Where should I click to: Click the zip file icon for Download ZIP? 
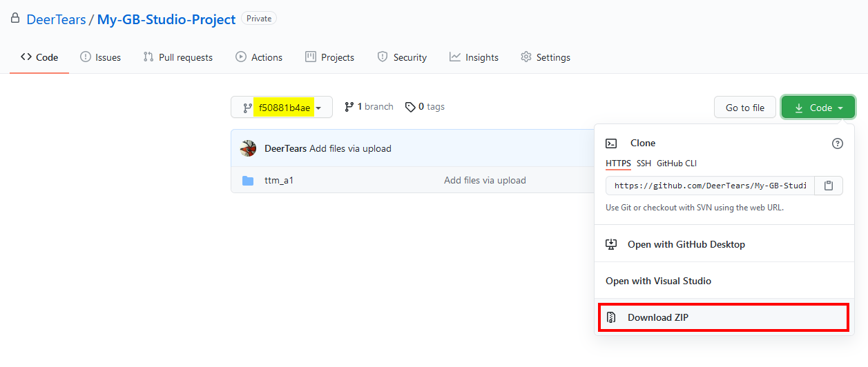(x=611, y=318)
